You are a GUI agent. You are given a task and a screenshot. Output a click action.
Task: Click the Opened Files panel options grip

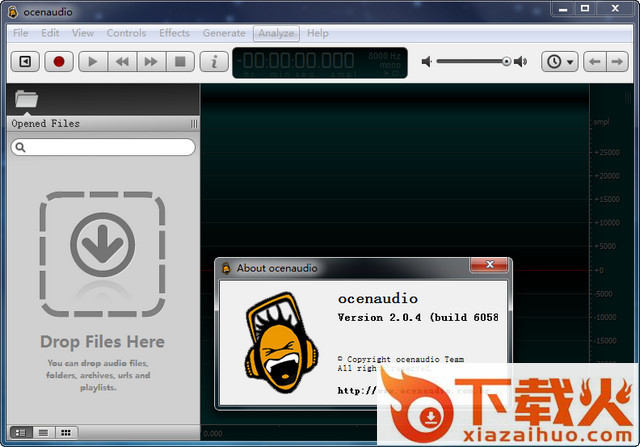[x=194, y=124]
